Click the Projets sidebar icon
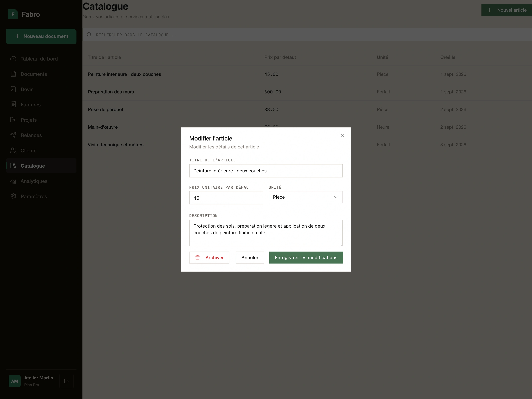The width and height of the screenshot is (532, 399). click(x=13, y=120)
